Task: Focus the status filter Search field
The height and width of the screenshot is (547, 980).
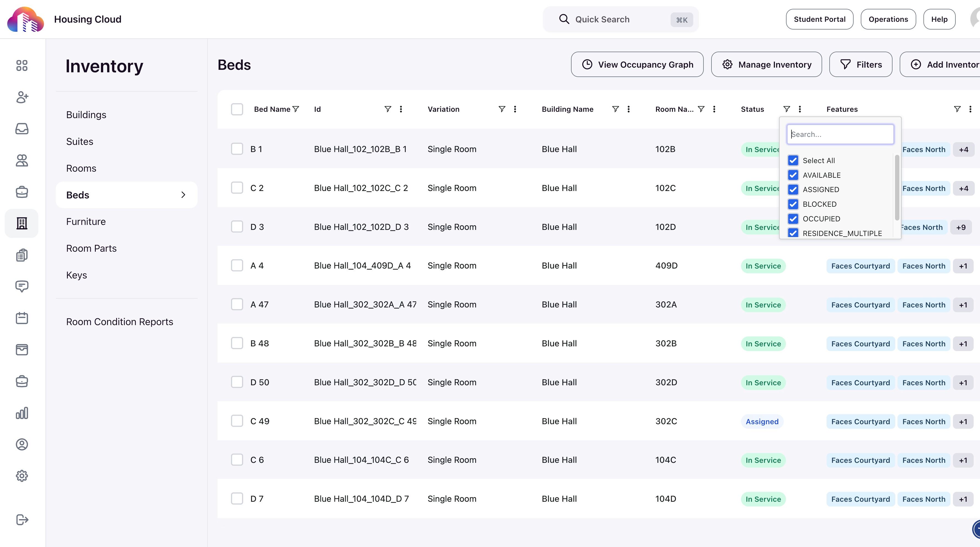Action: (x=840, y=134)
